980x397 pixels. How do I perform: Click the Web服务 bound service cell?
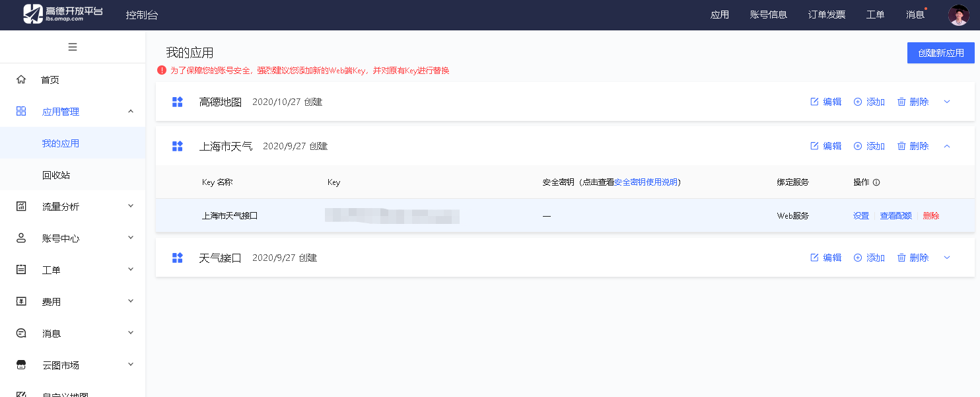(793, 216)
